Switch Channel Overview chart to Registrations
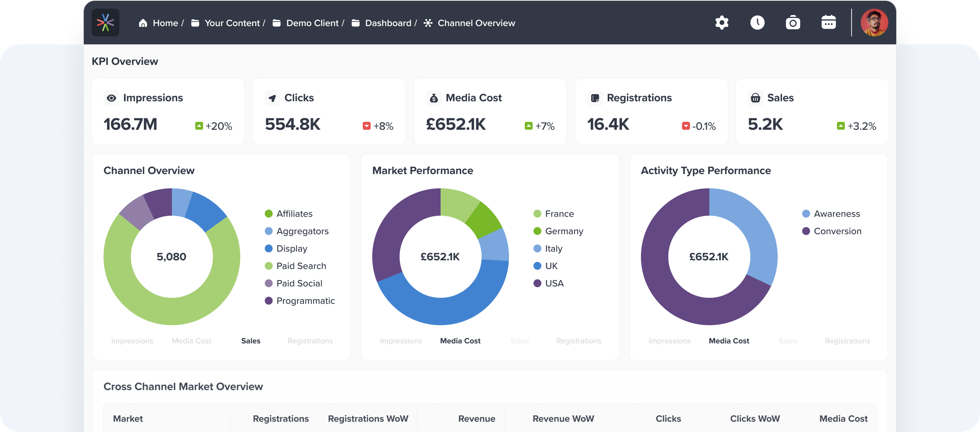 pos(310,341)
